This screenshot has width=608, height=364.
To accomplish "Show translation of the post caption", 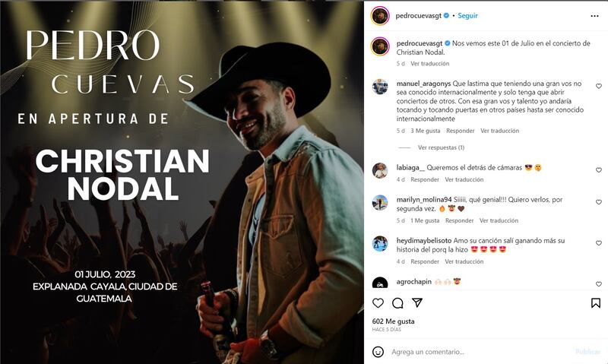I will click(x=429, y=64).
